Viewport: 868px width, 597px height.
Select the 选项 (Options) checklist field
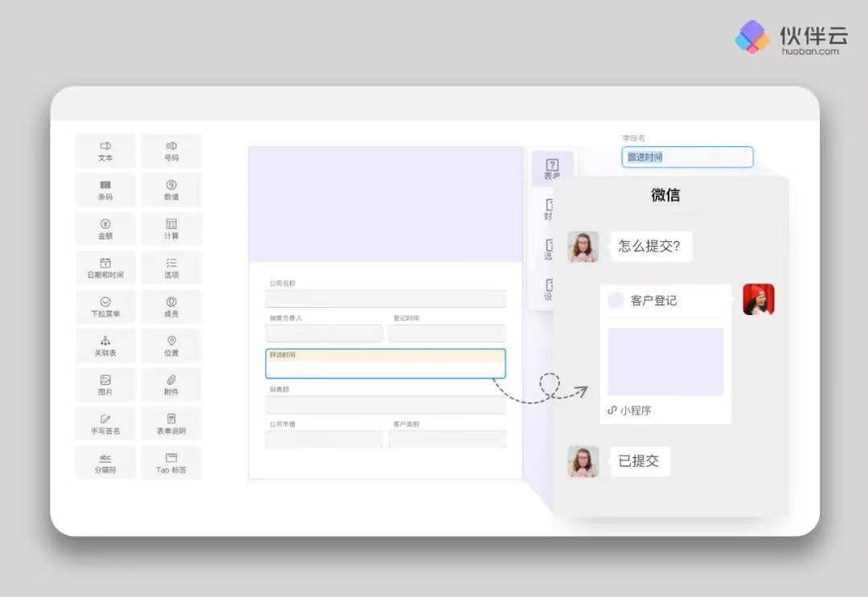(x=171, y=268)
